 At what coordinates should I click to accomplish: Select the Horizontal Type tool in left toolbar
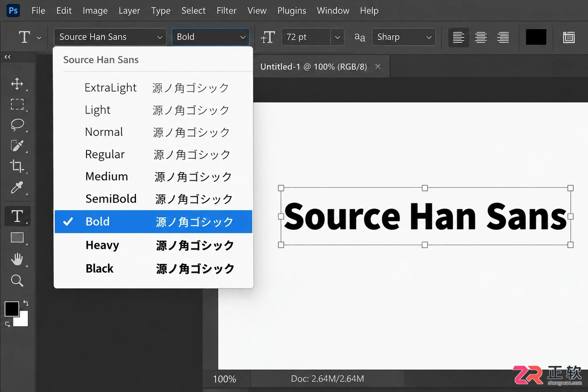pos(17,216)
